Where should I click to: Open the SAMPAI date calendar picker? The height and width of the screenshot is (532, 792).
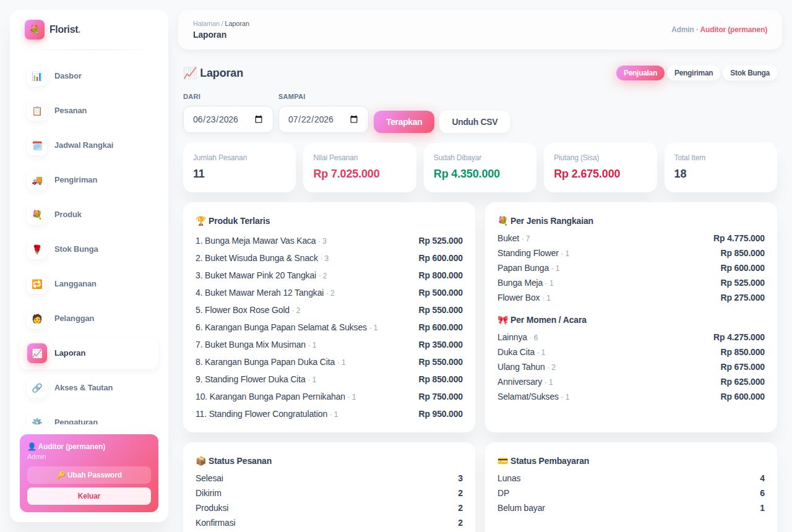coord(354,119)
